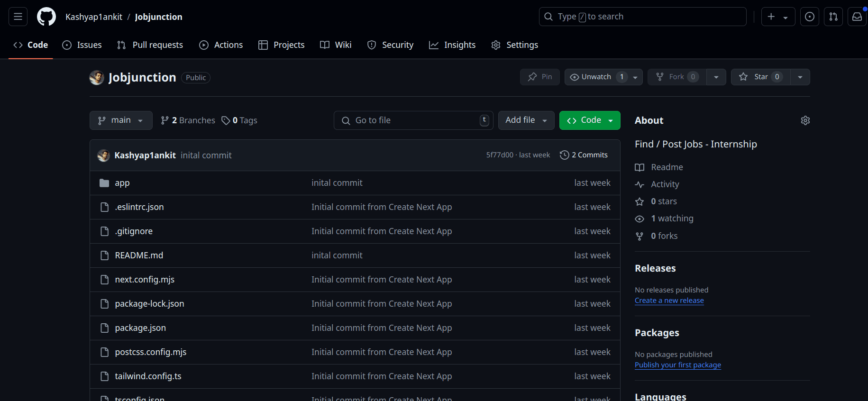Open postcss.config.mjs file
Viewport: 868px width, 401px height.
tap(151, 352)
